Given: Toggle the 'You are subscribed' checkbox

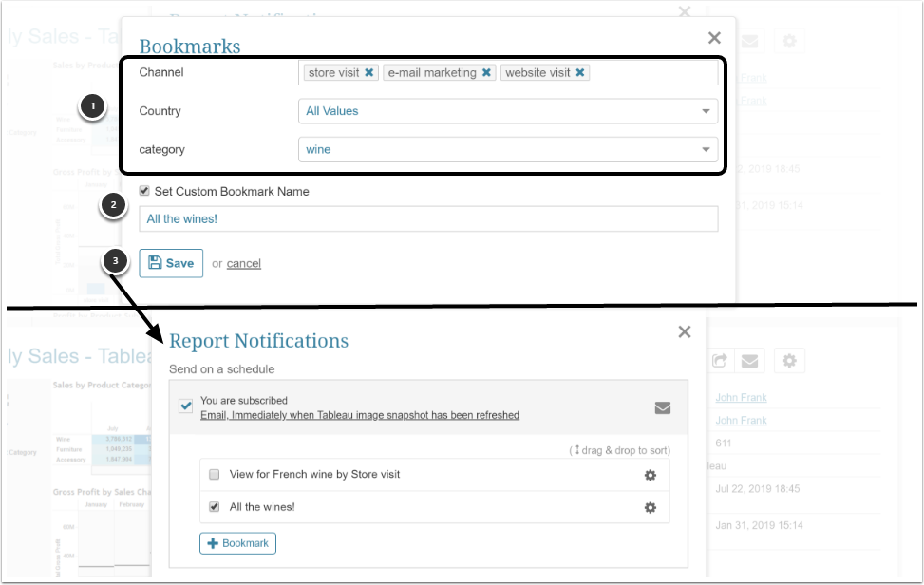Looking at the screenshot, I should (185, 406).
